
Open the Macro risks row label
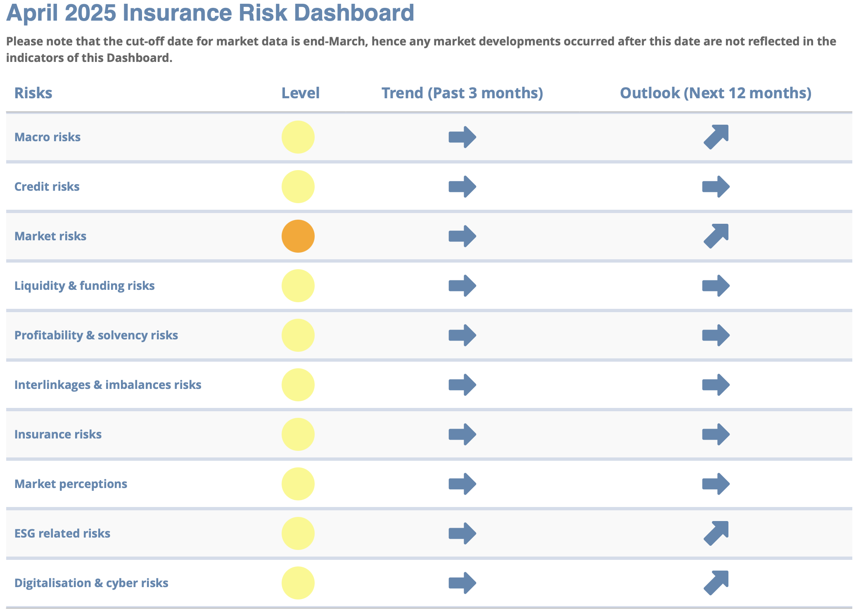[47, 137]
